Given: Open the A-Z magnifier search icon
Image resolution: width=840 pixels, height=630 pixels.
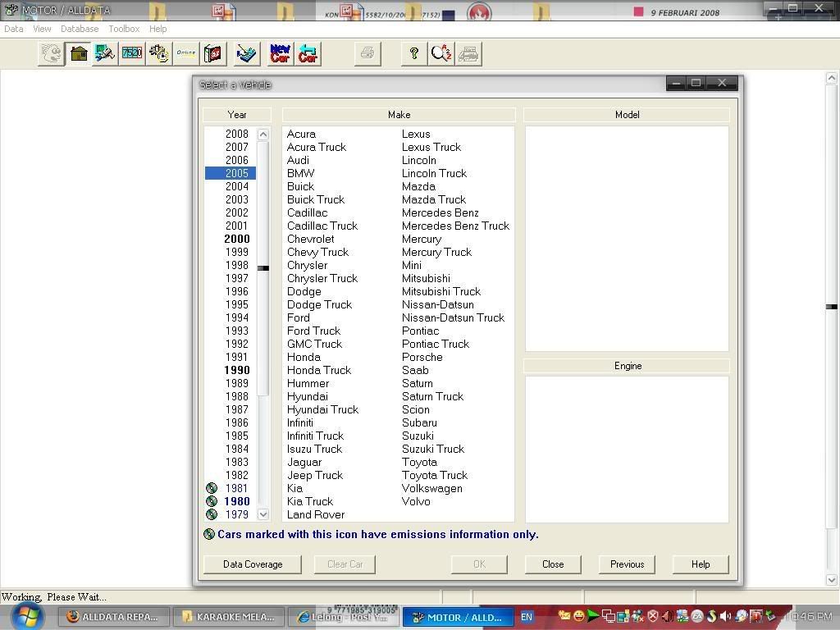Looking at the screenshot, I should coord(441,53).
